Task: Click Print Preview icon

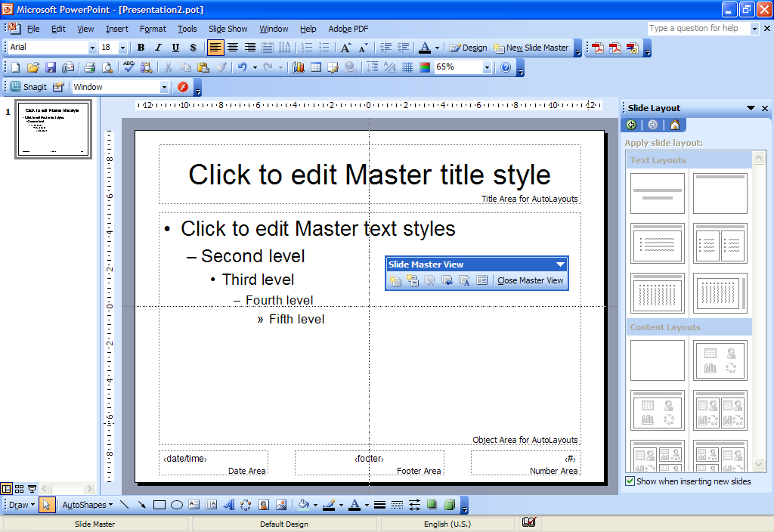Action: coord(107,67)
